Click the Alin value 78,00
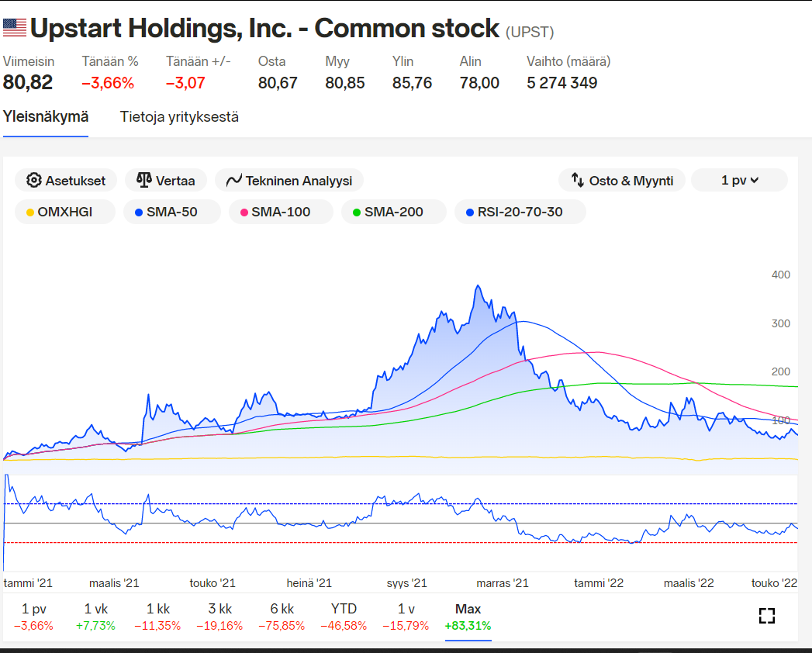The width and height of the screenshot is (812, 653). pos(479,83)
